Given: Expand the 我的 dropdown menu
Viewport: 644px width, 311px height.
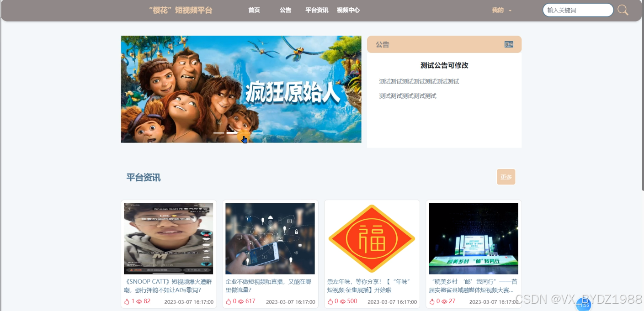Looking at the screenshot, I should coord(501,10).
